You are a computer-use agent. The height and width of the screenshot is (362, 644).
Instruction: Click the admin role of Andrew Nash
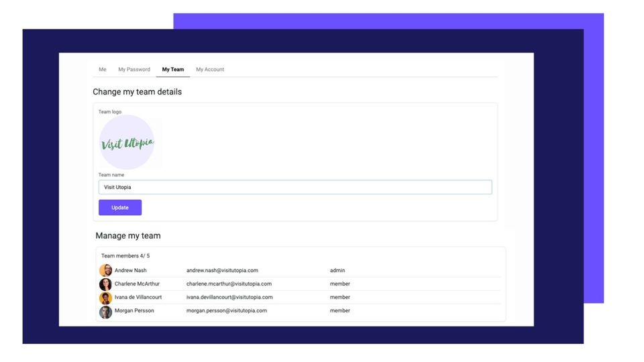[337, 270]
